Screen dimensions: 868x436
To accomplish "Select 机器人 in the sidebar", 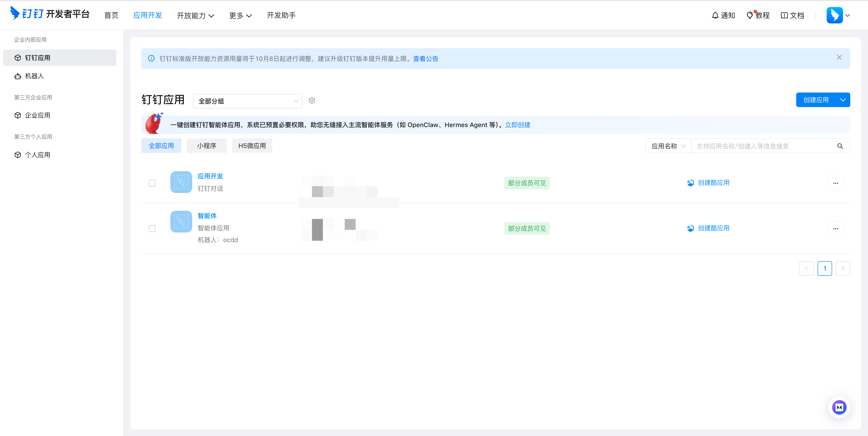I will (60, 76).
